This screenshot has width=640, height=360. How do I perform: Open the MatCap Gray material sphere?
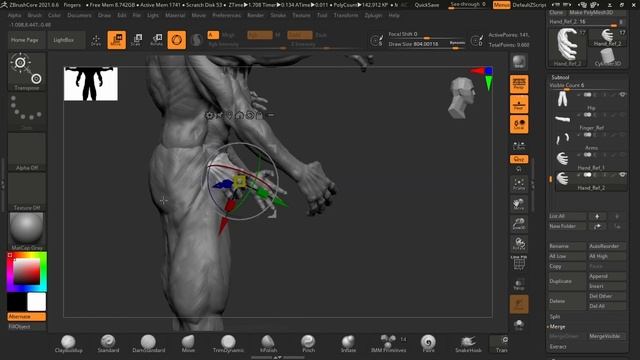coord(27,231)
